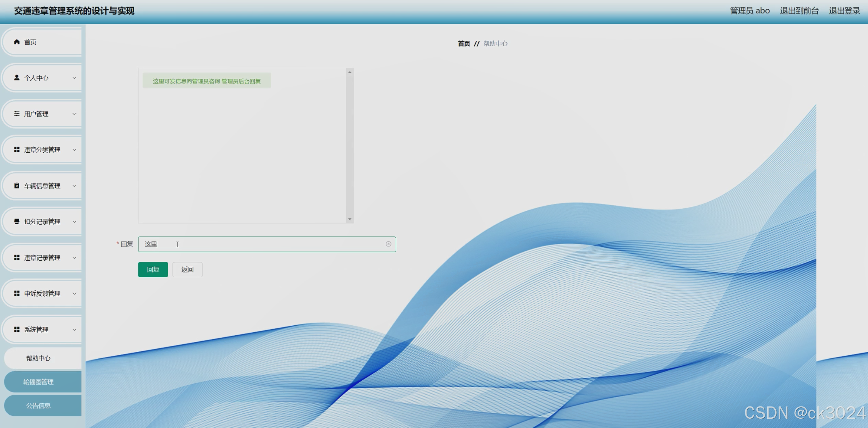Image resolution: width=868 pixels, height=428 pixels.
Task: Clear the reply field with the circle-x icon
Action: pyautogui.click(x=388, y=244)
